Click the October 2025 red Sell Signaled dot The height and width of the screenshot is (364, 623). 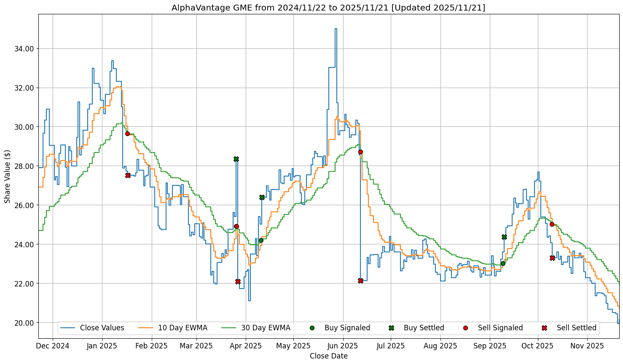coord(552,224)
